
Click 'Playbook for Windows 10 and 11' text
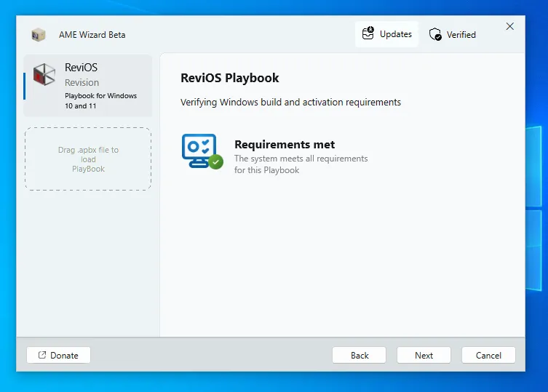pyautogui.click(x=100, y=100)
